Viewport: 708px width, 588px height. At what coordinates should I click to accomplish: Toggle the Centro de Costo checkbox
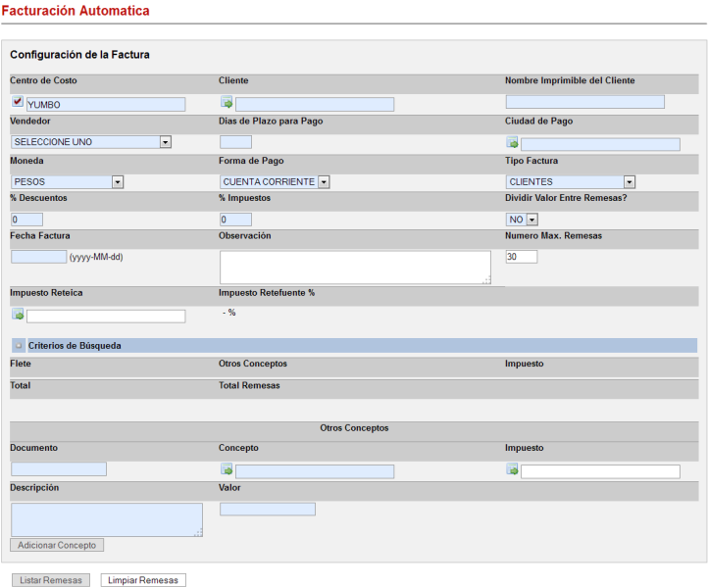point(18,102)
